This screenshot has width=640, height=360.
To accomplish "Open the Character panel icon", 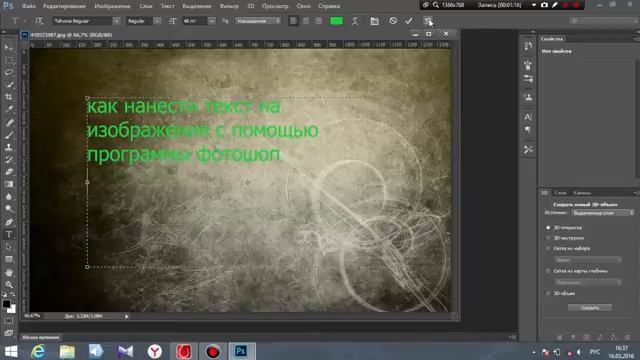I will click(x=528, y=117).
